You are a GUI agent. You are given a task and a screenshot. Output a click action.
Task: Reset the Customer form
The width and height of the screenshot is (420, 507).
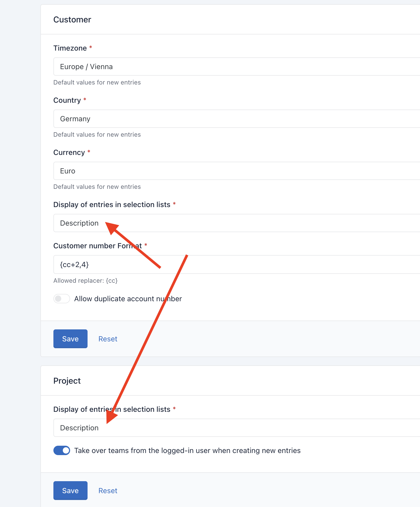108,339
